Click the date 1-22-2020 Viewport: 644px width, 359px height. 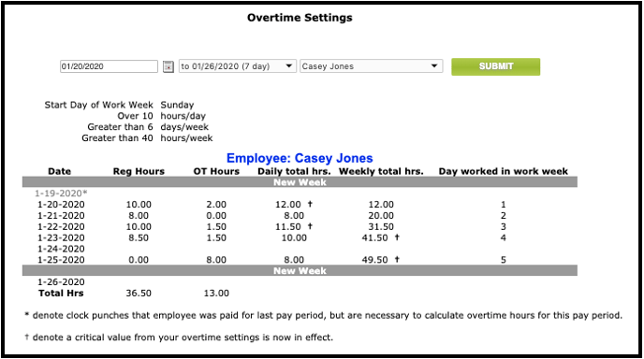[x=61, y=226]
